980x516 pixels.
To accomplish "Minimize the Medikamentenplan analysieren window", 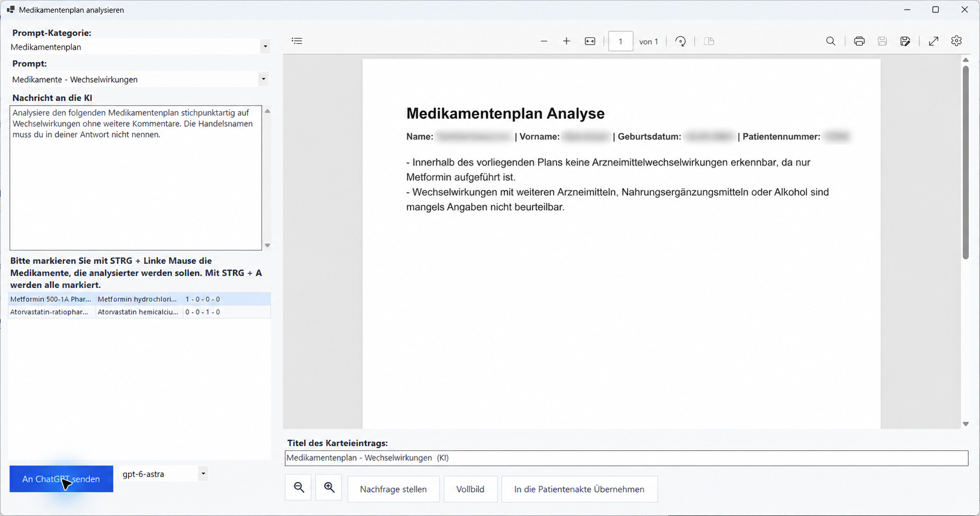I will coord(907,10).
